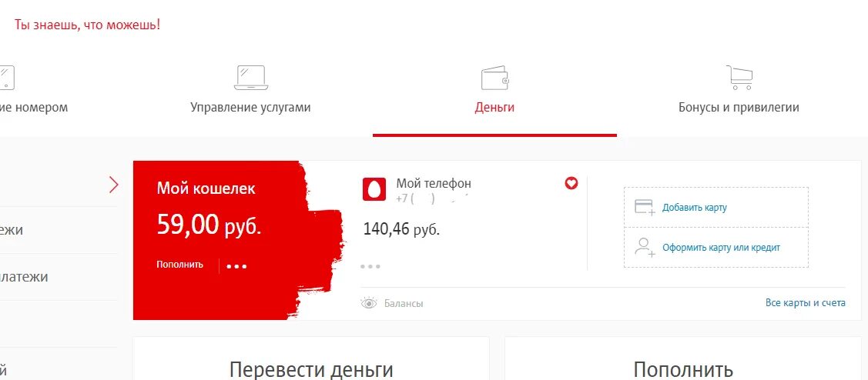Toggle the Балансы eye visibility icon

click(x=369, y=303)
